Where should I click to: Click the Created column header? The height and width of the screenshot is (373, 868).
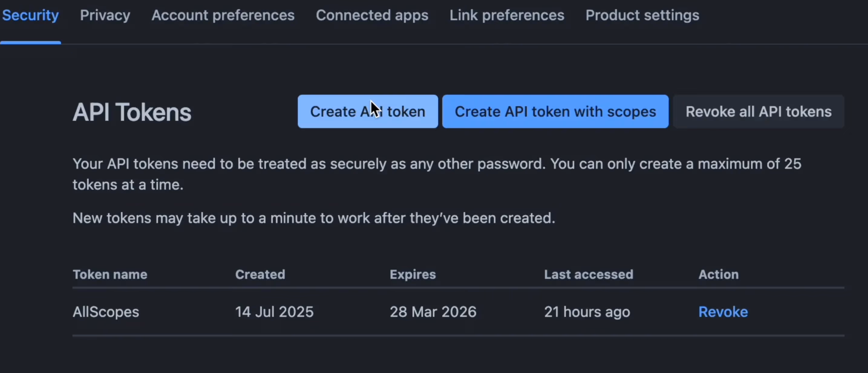tap(260, 274)
